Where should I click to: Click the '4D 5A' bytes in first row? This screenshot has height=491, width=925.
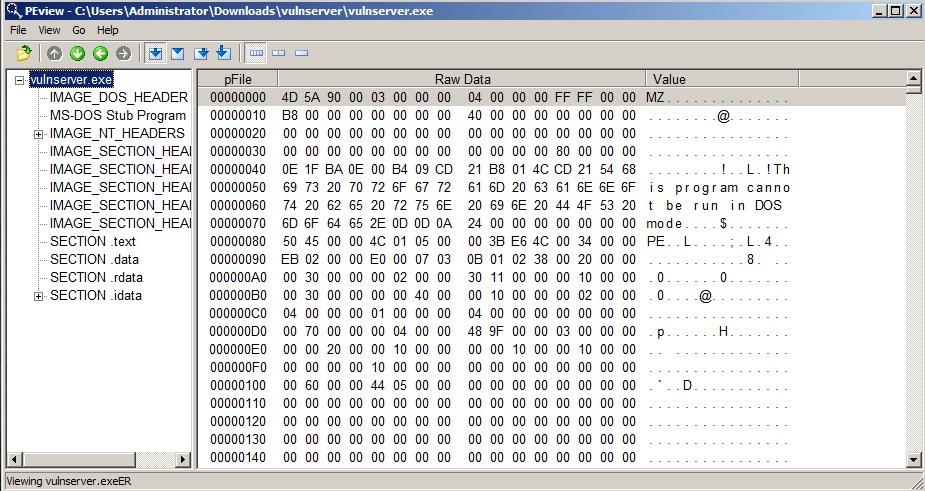click(301, 97)
